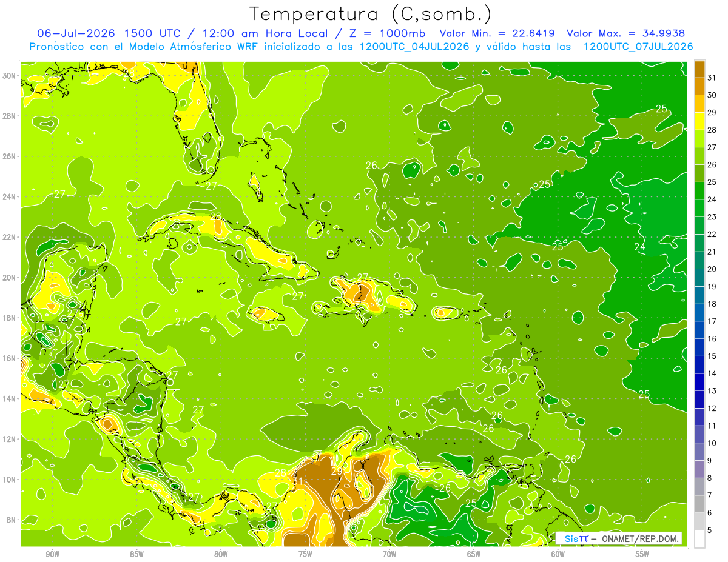Click the '6' label on the color scale
Image resolution: width=728 pixels, height=562 pixels.
tap(710, 513)
